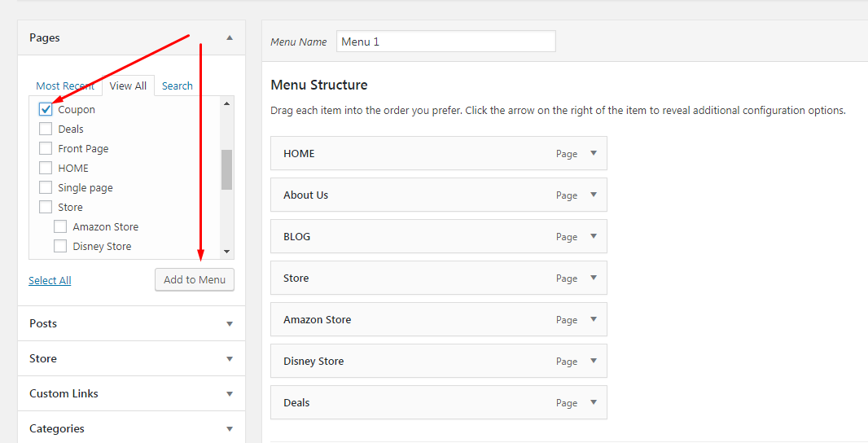This screenshot has width=868, height=443.
Task: Expand the Posts panel
Action: 230,323
